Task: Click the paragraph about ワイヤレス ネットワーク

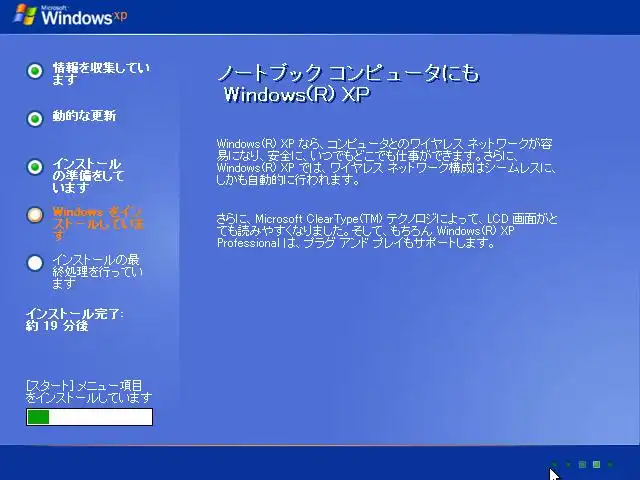Action: [386, 162]
